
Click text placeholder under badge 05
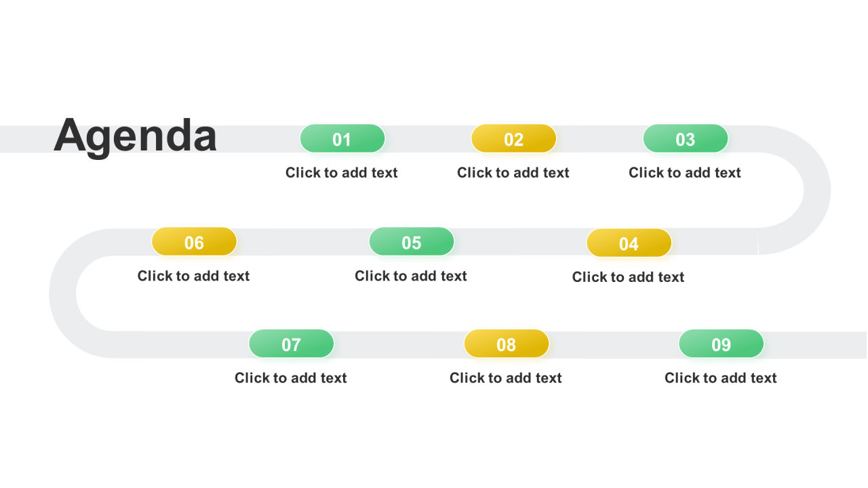point(411,276)
